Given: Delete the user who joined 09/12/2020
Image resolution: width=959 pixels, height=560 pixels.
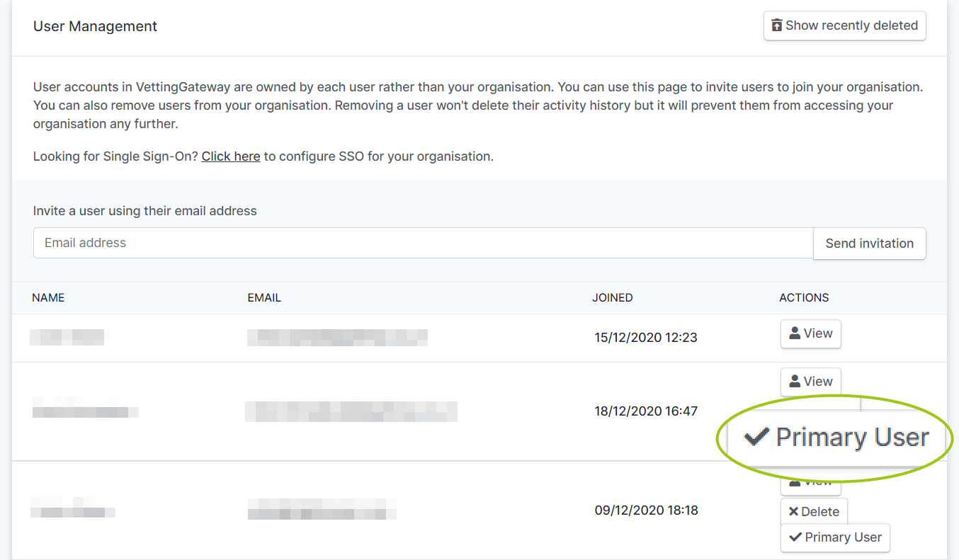Looking at the screenshot, I should tap(814, 512).
